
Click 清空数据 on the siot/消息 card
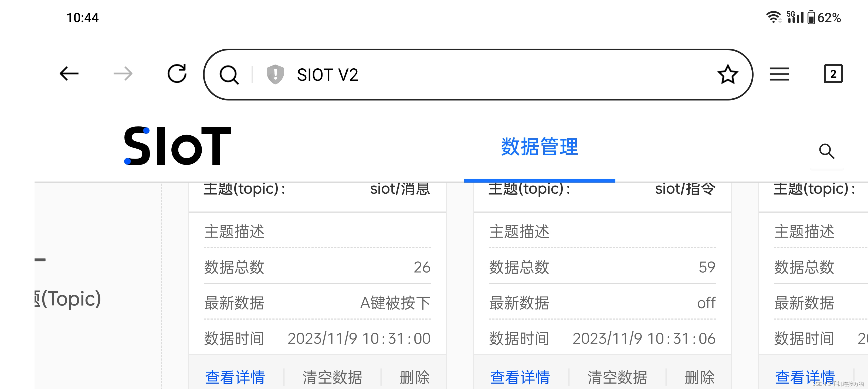(x=333, y=378)
